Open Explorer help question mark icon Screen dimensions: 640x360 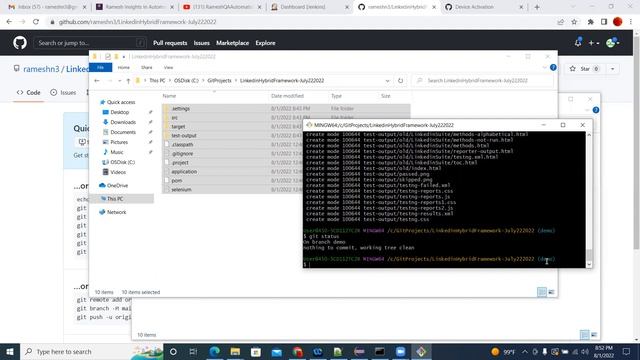click(x=553, y=67)
